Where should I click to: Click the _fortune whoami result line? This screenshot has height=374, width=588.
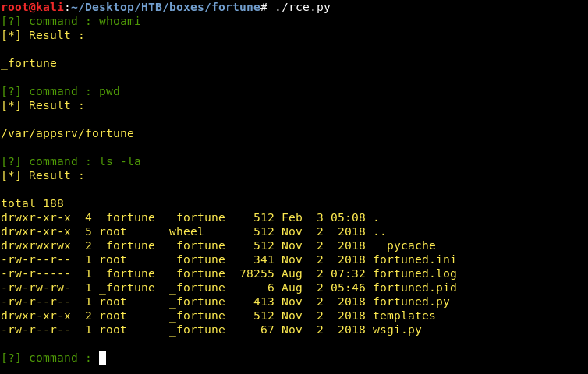click(29, 63)
